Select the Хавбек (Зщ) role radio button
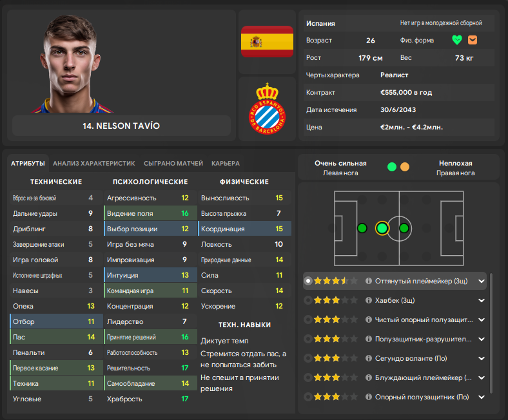The width and height of the screenshot is (508, 420). pos(308,300)
